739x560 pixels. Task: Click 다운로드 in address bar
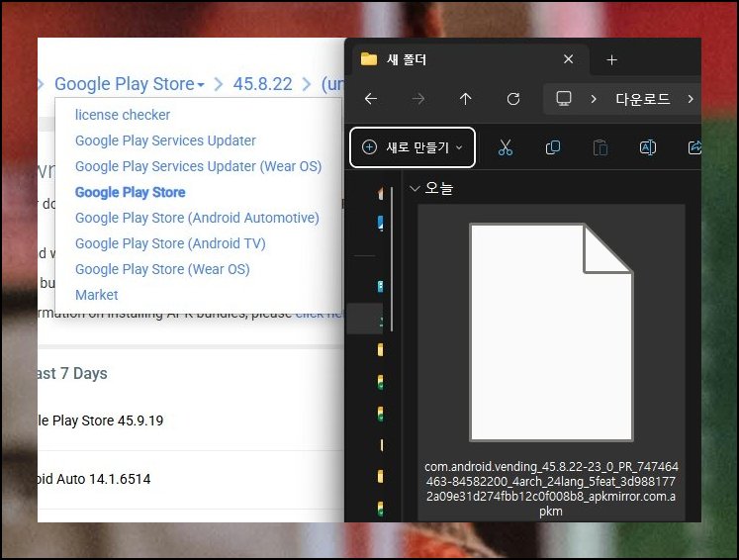(642, 99)
